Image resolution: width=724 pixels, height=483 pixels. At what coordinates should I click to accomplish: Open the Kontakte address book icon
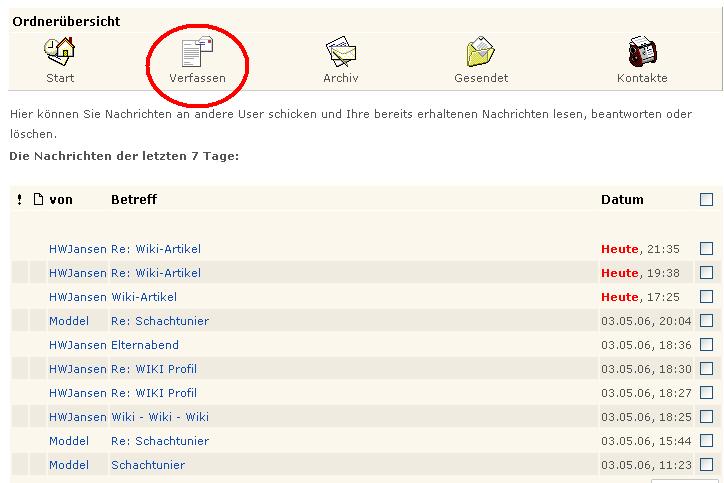tap(642, 51)
